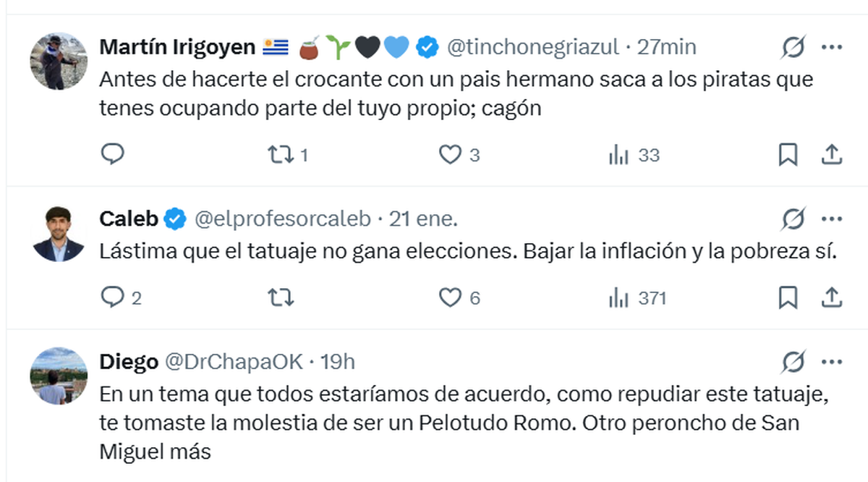The height and width of the screenshot is (482, 868).
Task: Like Martín Irigoyen's tweet
Action: [450, 154]
